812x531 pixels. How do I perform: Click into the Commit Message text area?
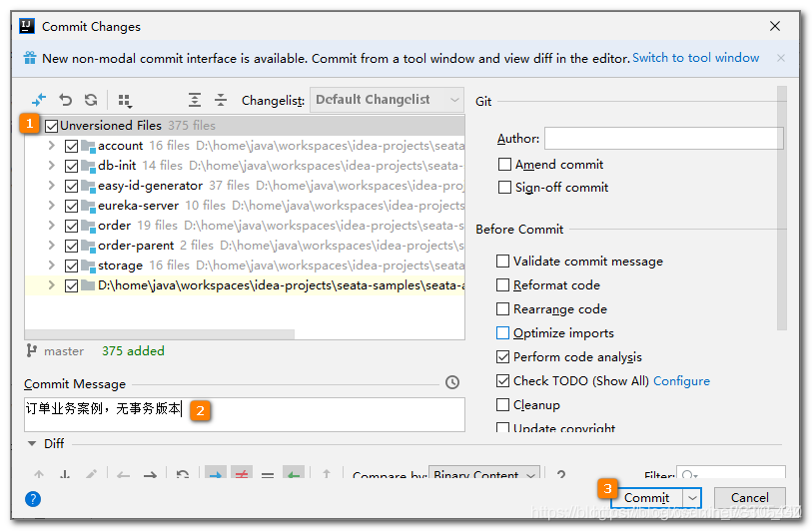click(x=245, y=414)
